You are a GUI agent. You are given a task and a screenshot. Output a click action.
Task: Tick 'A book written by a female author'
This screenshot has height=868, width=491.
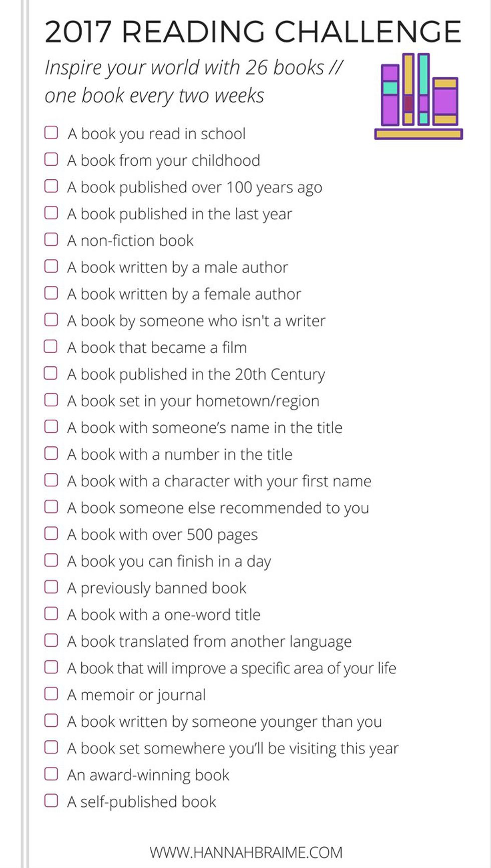pos(51,293)
